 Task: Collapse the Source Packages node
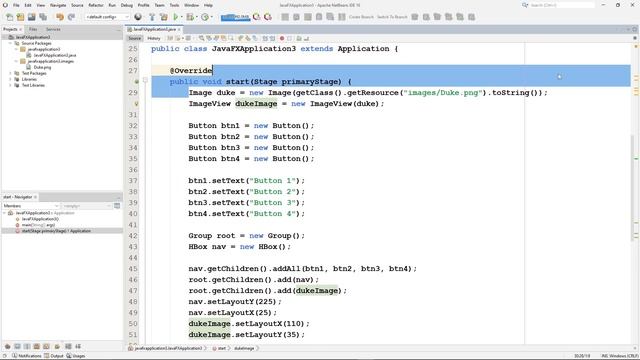[10, 43]
